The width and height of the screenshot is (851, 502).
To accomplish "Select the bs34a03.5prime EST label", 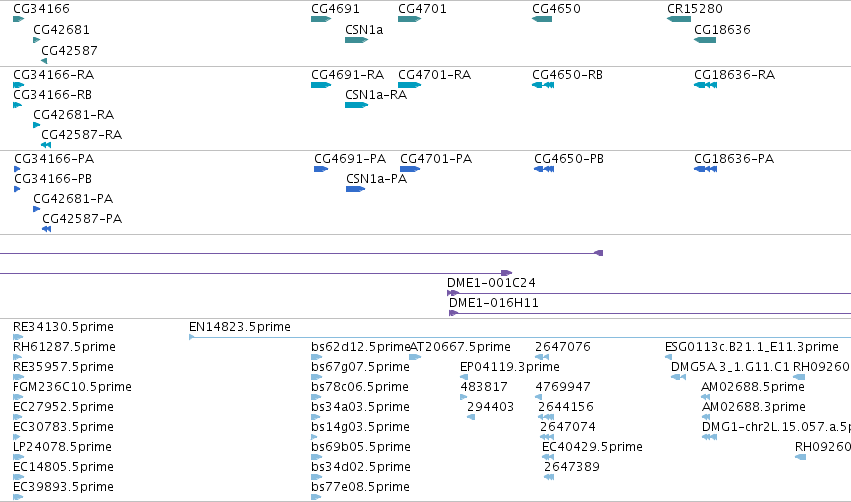I will (x=360, y=407).
